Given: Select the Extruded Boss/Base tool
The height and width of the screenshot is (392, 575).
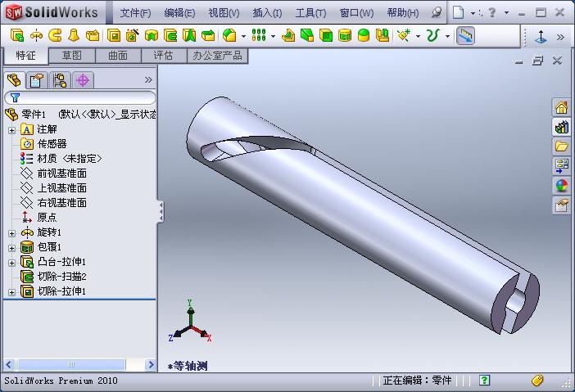Looking at the screenshot, I should [x=17, y=35].
